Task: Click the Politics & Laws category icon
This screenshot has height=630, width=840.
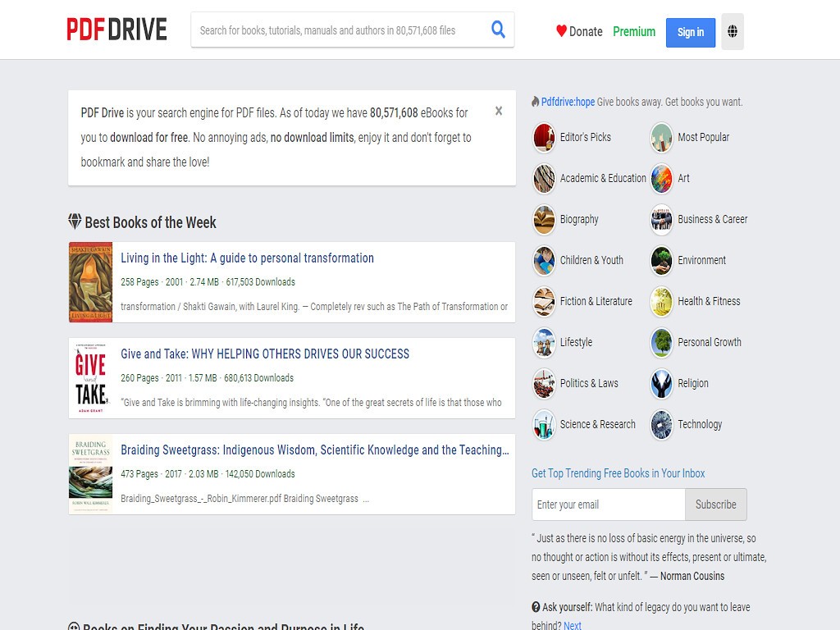Action: [x=544, y=384]
